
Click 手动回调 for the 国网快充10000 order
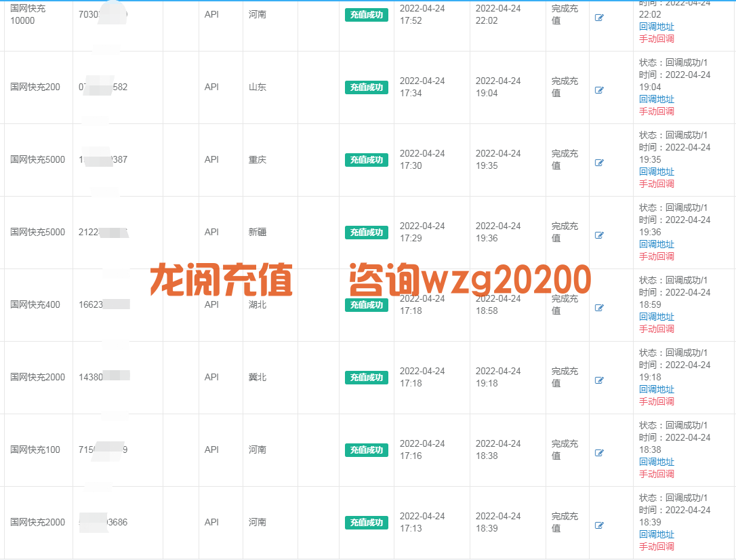pyautogui.click(x=656, y=39)
